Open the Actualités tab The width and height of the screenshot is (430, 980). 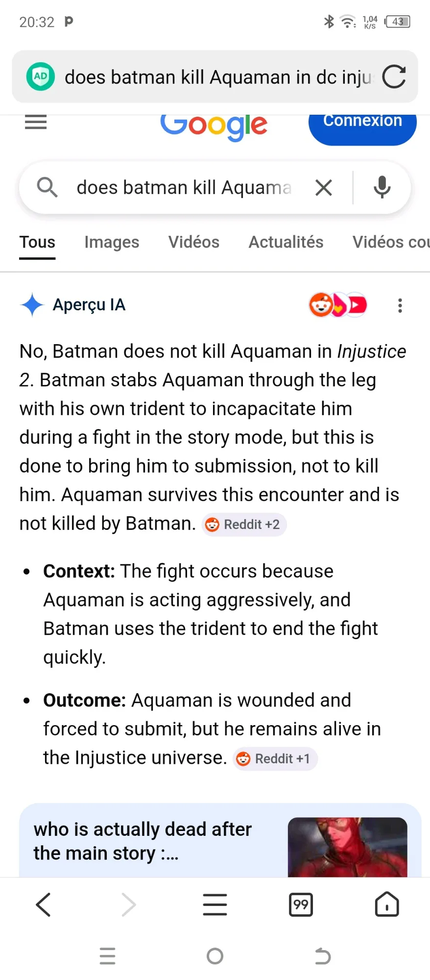286,242
